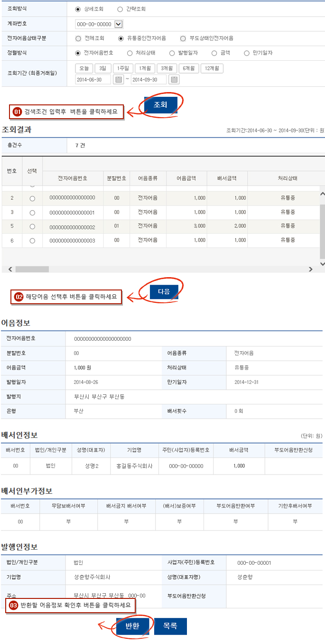Sort by 만기일자 radio
The width and height of the screenshot is (325, 644).
coord(247,53)
